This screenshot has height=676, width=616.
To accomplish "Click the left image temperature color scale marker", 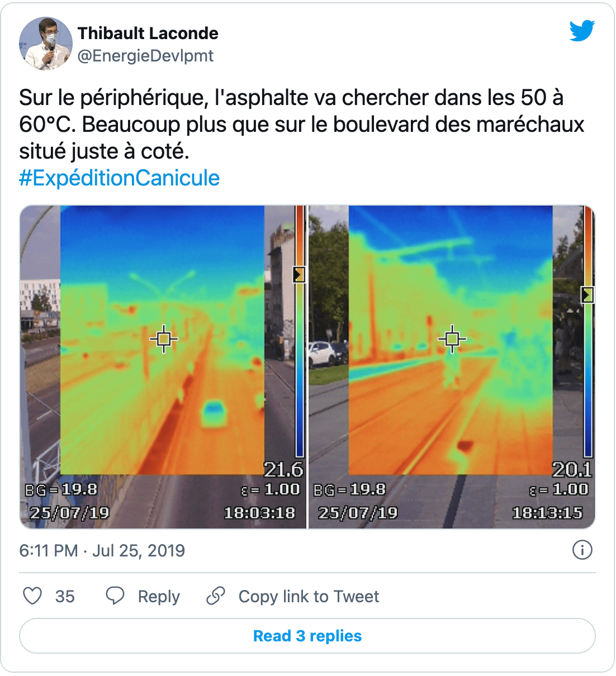I will tap(299, 274).
